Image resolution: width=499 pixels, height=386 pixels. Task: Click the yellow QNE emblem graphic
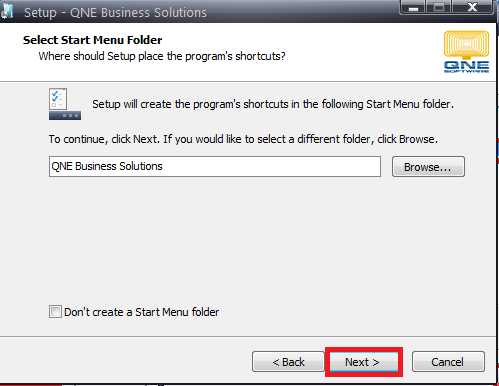[466, 45]
